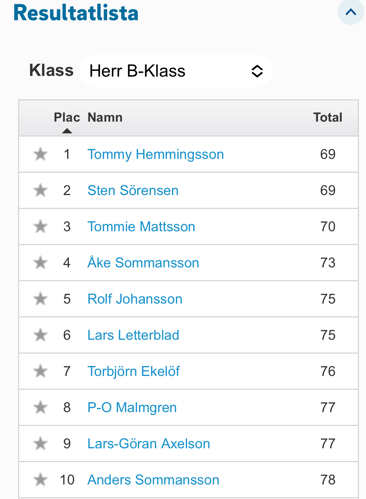
Task: Toggle favorite star for Rolf Johansson
Action: click(40, 299)
